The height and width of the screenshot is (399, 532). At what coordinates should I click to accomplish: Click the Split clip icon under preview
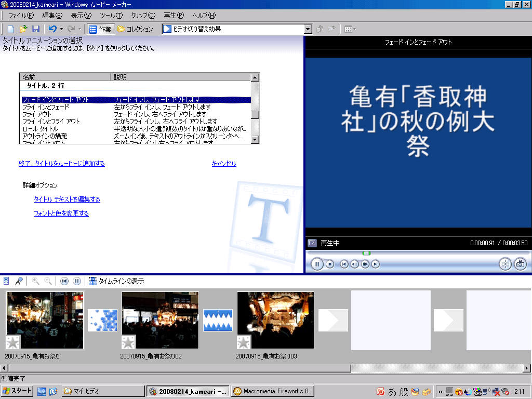(x=505, y=264)
